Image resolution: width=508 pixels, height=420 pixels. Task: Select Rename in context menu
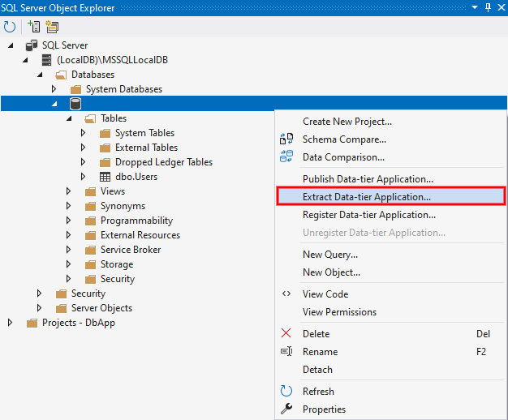pyautogui.click(x=390, y=352)
